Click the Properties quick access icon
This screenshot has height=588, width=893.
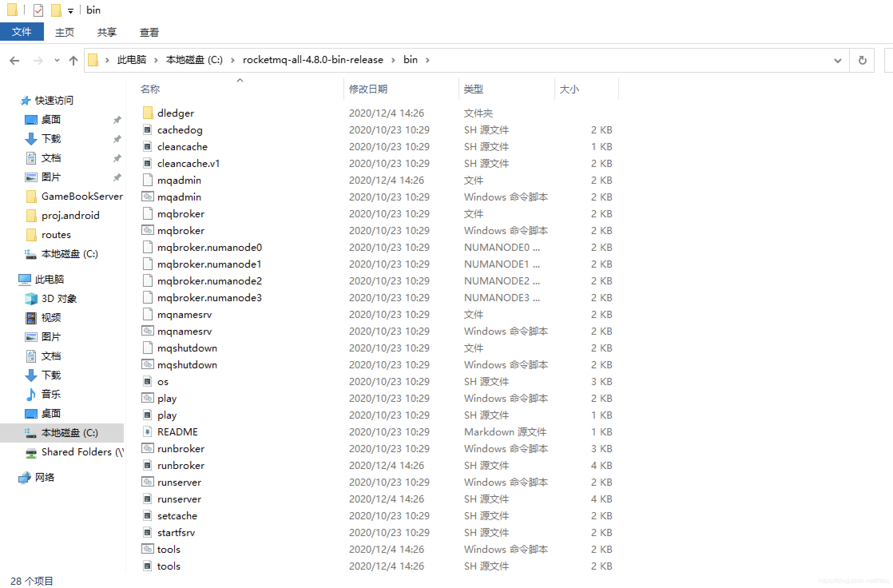click(x=38, y=10)
